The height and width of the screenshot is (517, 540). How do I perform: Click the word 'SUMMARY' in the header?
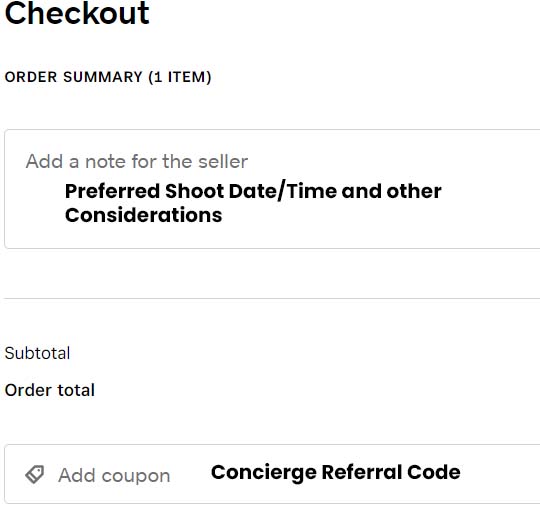point(103,77)
